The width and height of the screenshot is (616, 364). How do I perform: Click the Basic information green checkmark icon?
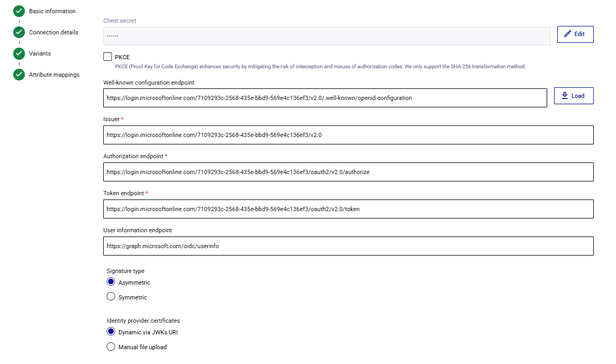19,11
